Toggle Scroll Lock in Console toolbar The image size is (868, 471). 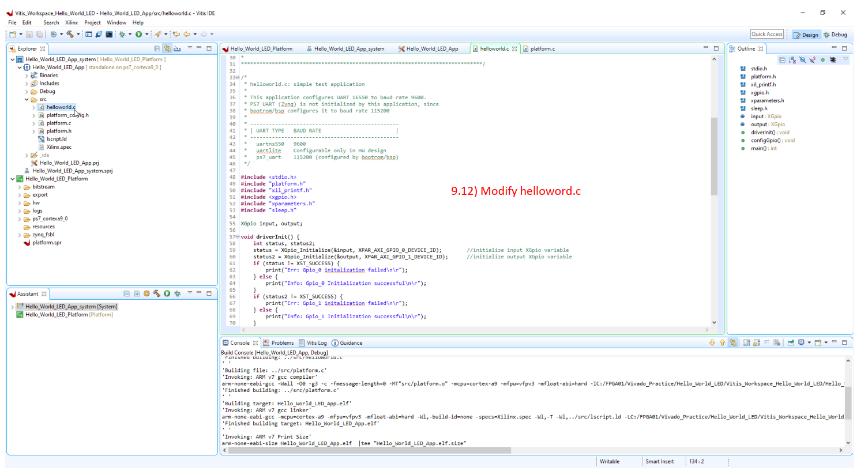(757, 342)
